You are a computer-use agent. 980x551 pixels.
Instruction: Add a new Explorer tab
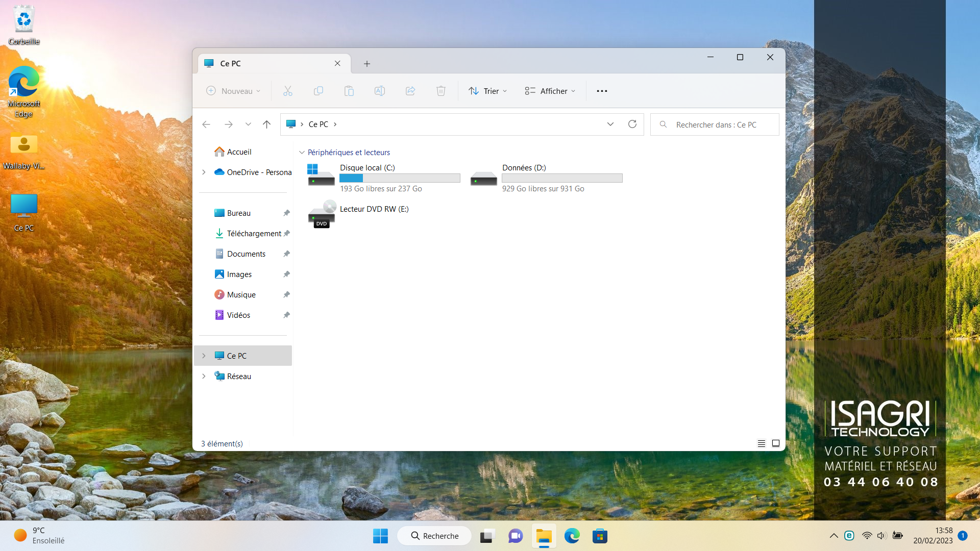tap(367, 64)
